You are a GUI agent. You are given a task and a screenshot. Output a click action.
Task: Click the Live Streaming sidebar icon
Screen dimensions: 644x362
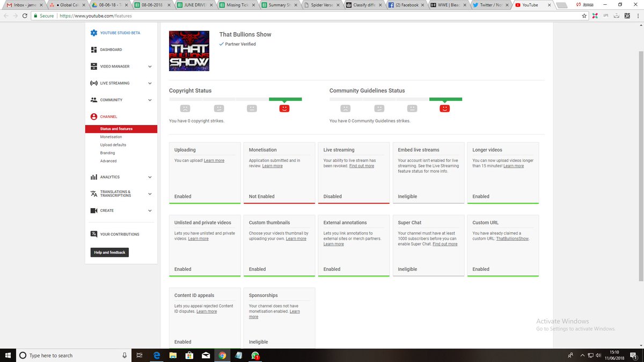(x=94, y=83)
